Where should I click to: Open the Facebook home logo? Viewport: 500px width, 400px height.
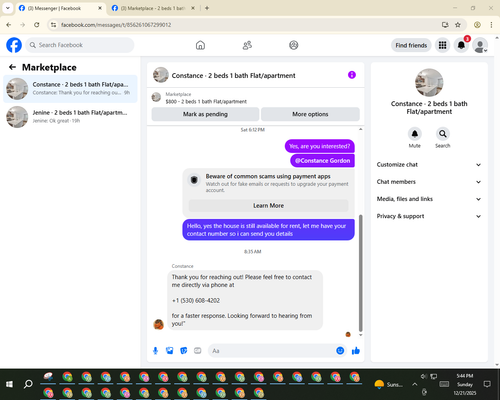(14, 45)
